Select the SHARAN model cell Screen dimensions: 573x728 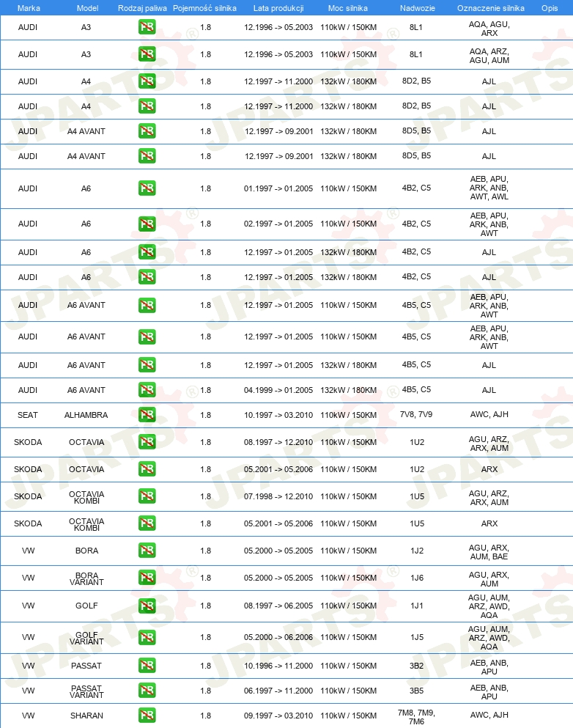(x=86, y=716)
